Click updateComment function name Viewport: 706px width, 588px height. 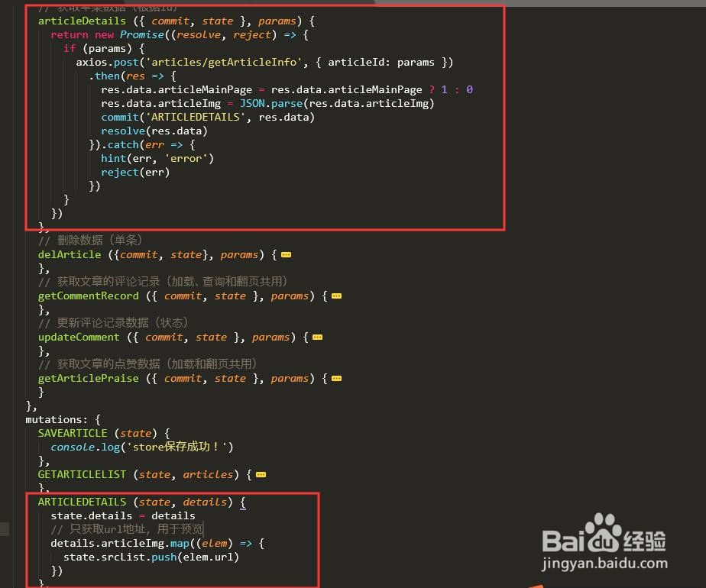point(79,338)
